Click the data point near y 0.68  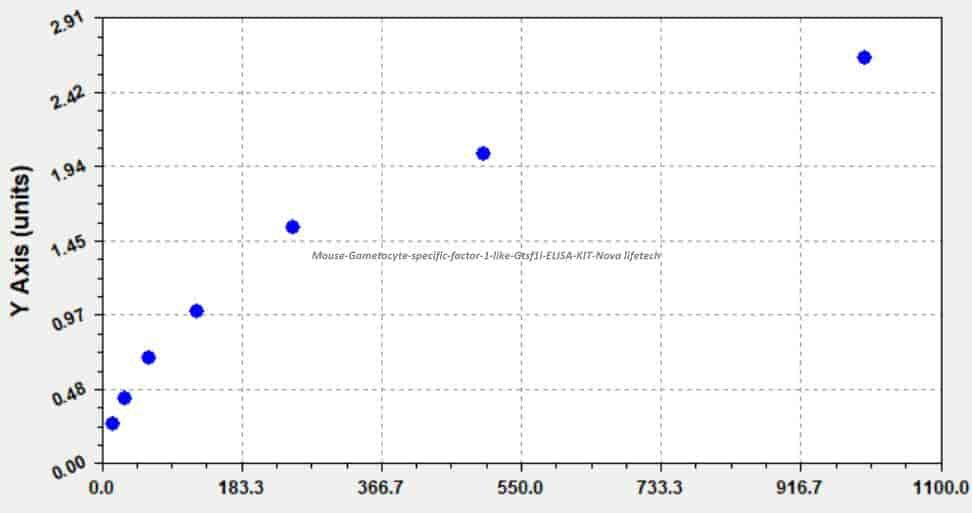(x=148, y=357)
